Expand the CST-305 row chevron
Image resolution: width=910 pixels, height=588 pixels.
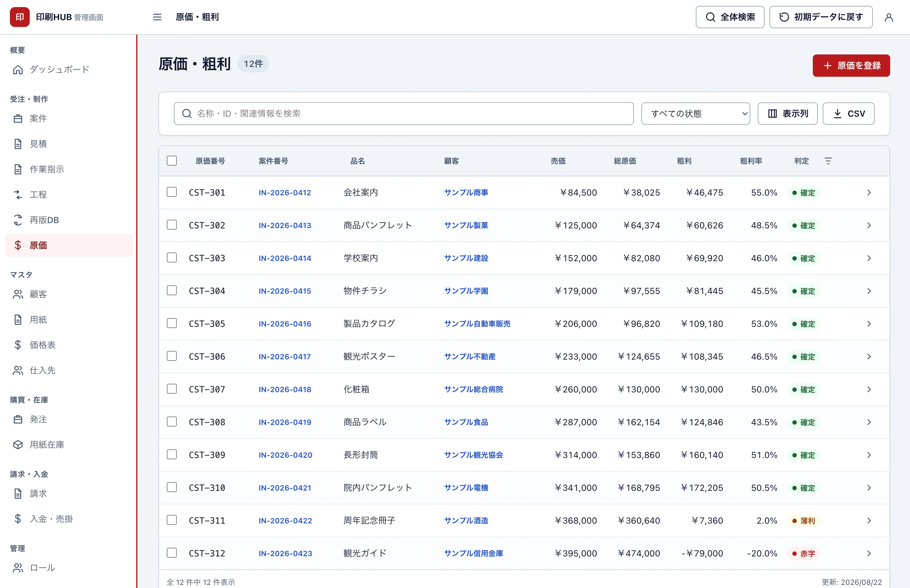point(869,324)
